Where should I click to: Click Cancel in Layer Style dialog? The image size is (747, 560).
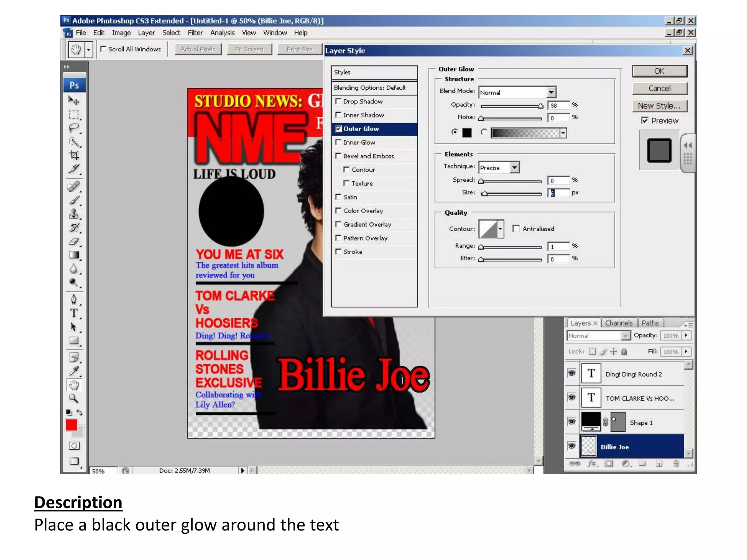pyautogui.click(x=659, y=88)
